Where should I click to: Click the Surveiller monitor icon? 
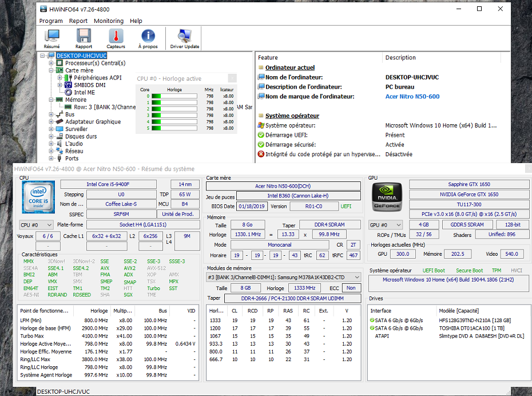click(59, 129)
